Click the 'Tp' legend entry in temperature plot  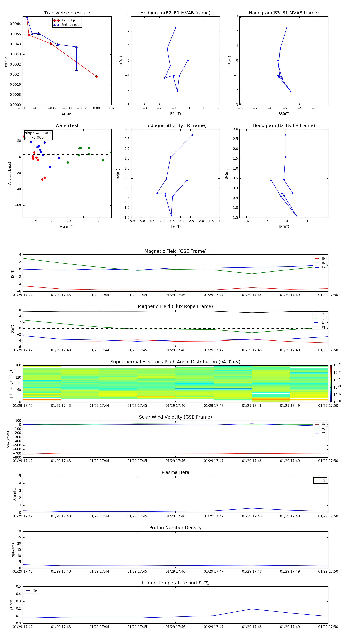pyautogui.click(x=31, y=591)
